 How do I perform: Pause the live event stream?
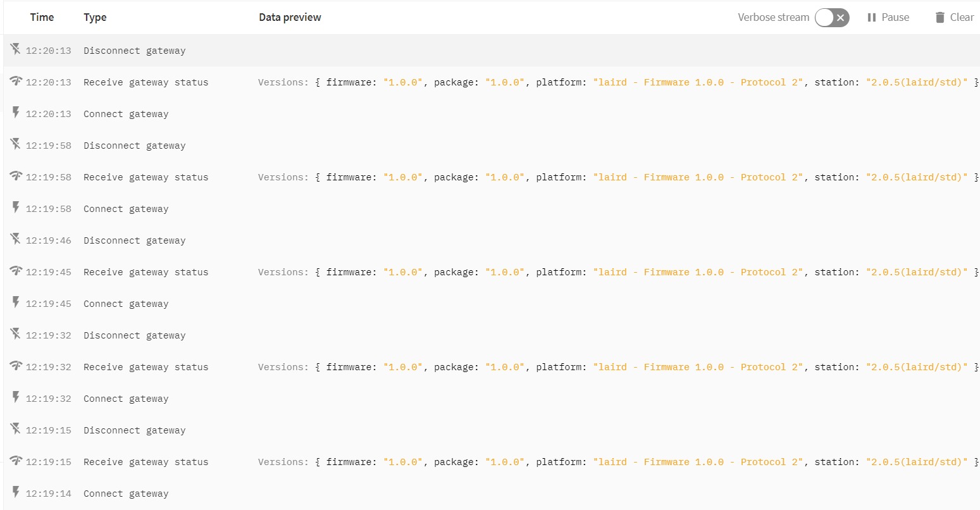pos(888,18)
